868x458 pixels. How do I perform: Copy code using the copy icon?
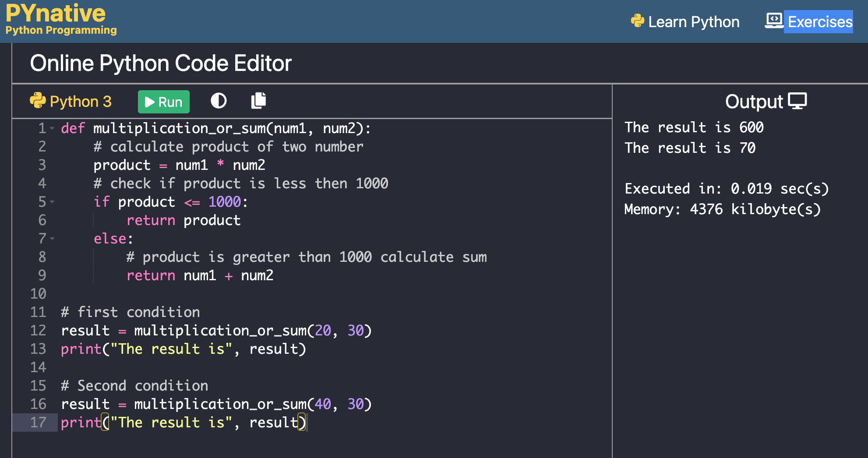pos(258,100)
